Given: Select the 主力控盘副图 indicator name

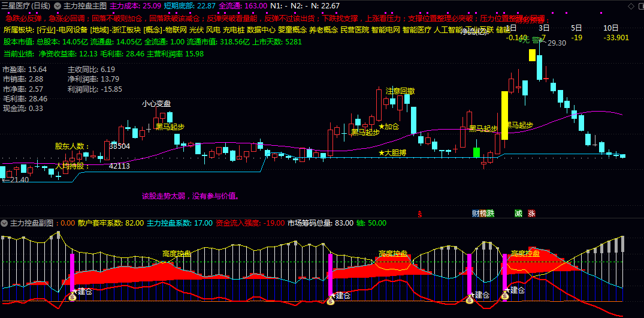Looking at the screenshot, I should pyautogui.click(x=32, y=223).
